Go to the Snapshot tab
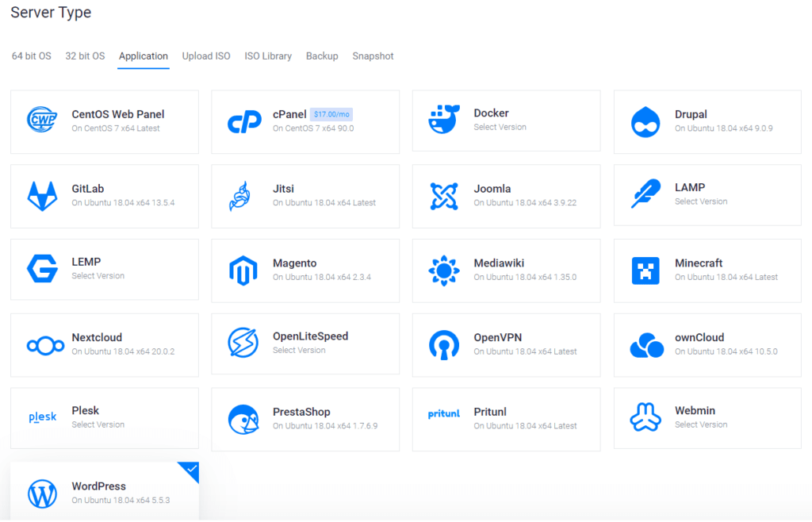Viewport: 812px width, 522px height. (x=373, y=56)
